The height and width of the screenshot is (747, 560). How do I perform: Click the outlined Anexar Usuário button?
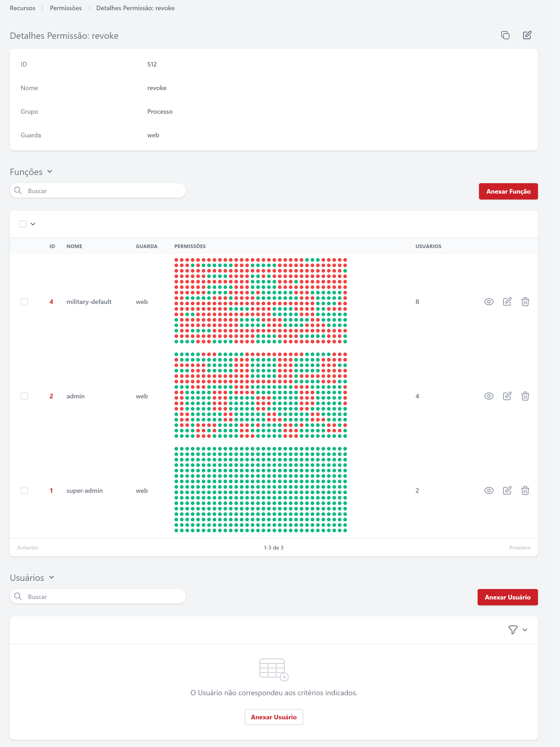point(273,717)
